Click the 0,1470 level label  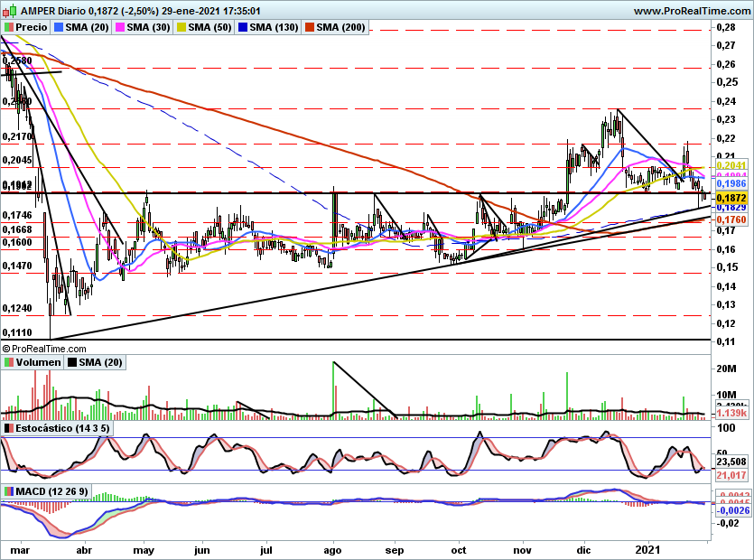point(17,266)
